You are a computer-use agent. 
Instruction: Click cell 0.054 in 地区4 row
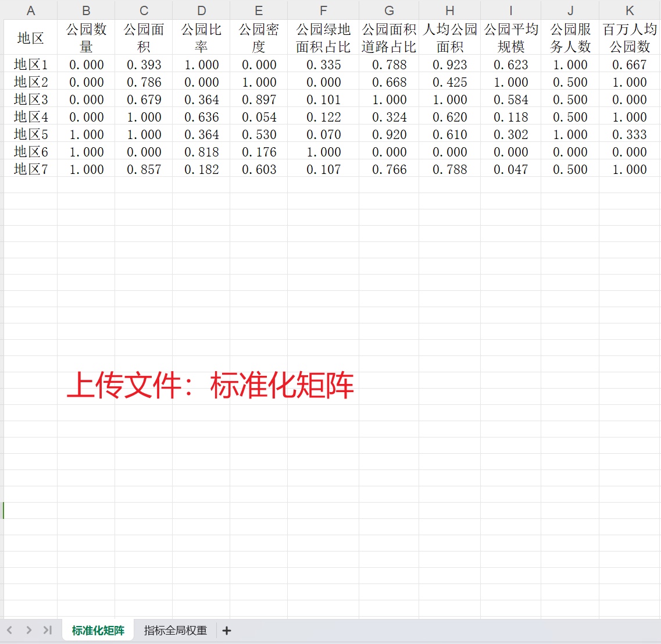click(x=259, y=117)
